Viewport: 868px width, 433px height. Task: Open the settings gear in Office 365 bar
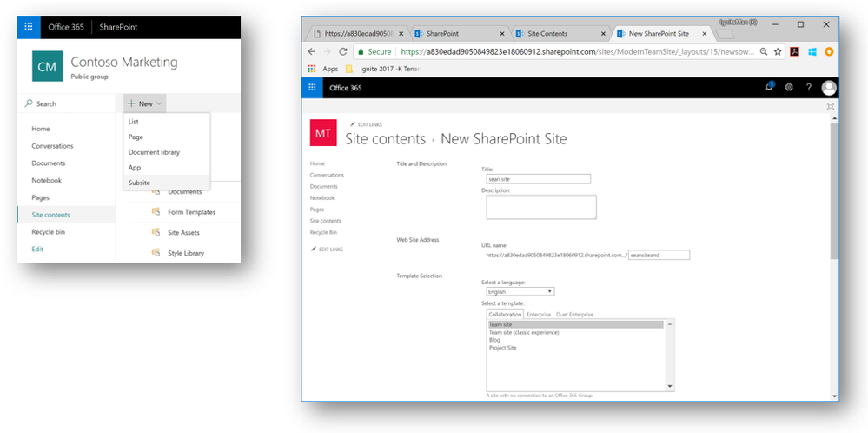pyautogui.click(x=790, y=88)
